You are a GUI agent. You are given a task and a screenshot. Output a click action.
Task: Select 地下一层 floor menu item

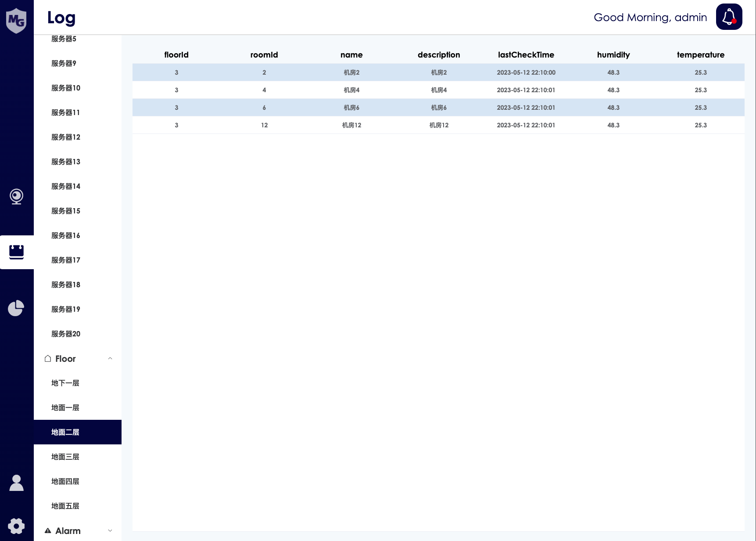(65, 383)
